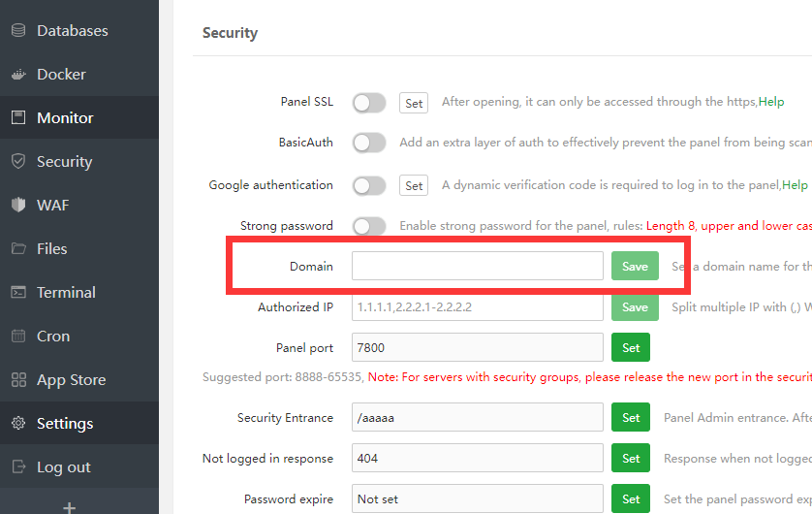Click the App Store grid icon
The width and height of the screenshot is (812, 514).
17,380
